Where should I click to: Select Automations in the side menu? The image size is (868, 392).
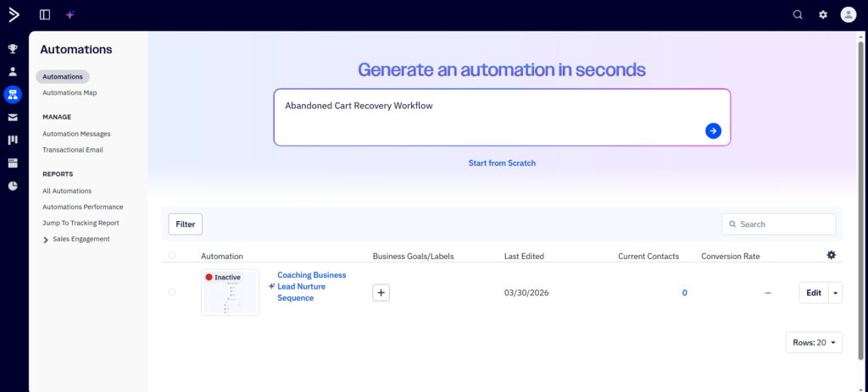(x=63, y=77)
